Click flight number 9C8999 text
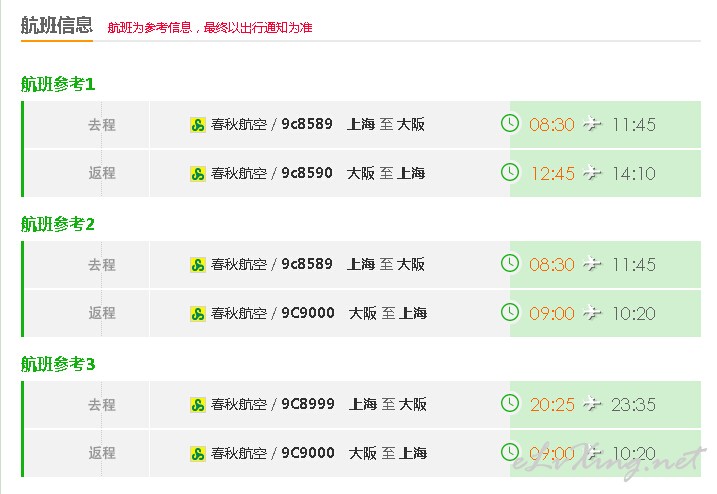This screenshot has width=717, height=494. (x=308, y=405)
